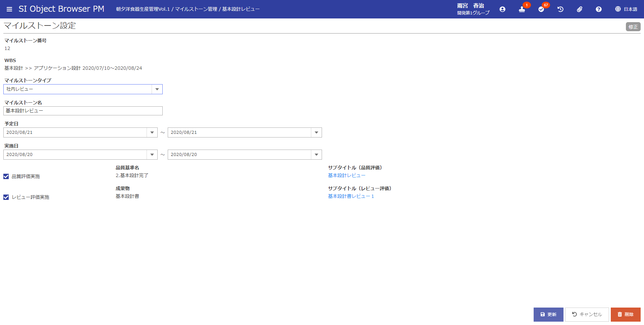The height and width of the screenshot is (325, 644).
Task: Click the WBS path text 基本設計 >> アプリケーション設計
Action: pyautogui.click(x=43, y=68)
